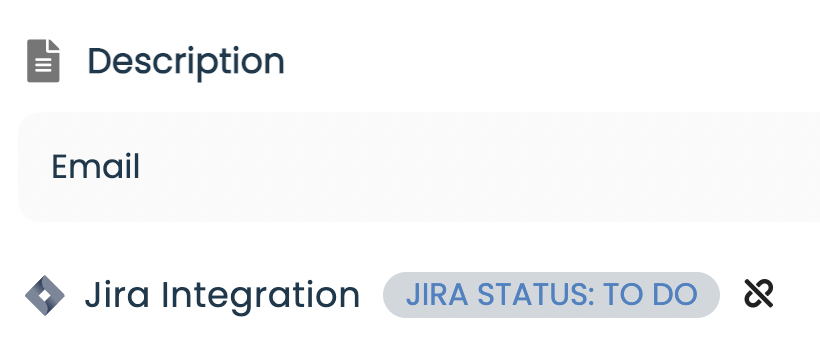Image resolution: width=820 pixels, height=362 pixels.
Task: Click the page icon with text lines
Action: pyautogui.click(x=43, y=61)
